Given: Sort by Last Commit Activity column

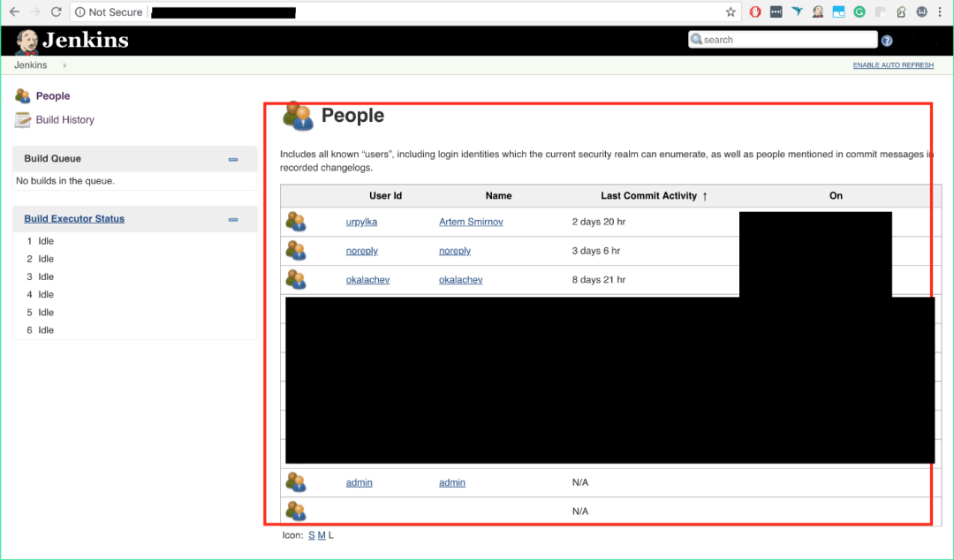Looking at the screenshot, I should tap(654, 195).
